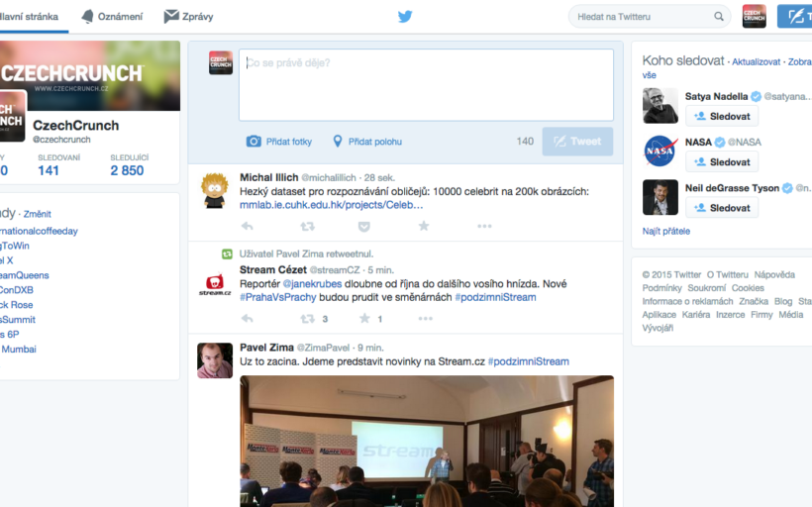Click the search magnifier icon

coord(719,17)
